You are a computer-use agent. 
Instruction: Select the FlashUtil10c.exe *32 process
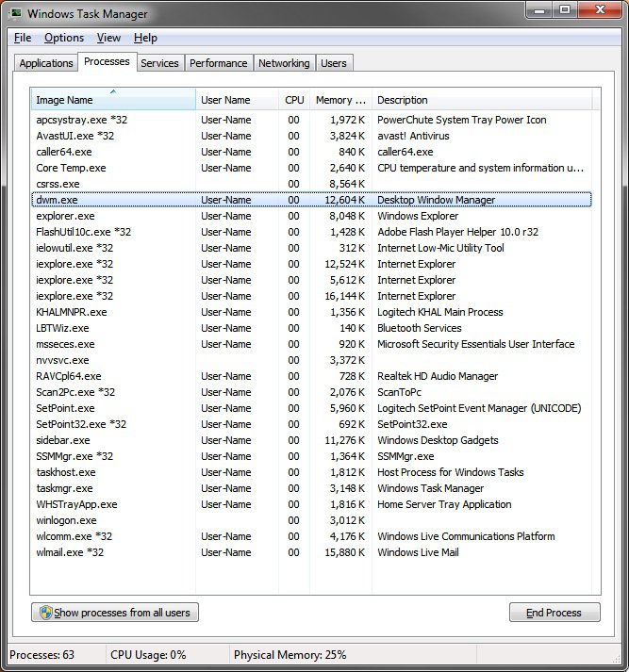pos(311,232)
